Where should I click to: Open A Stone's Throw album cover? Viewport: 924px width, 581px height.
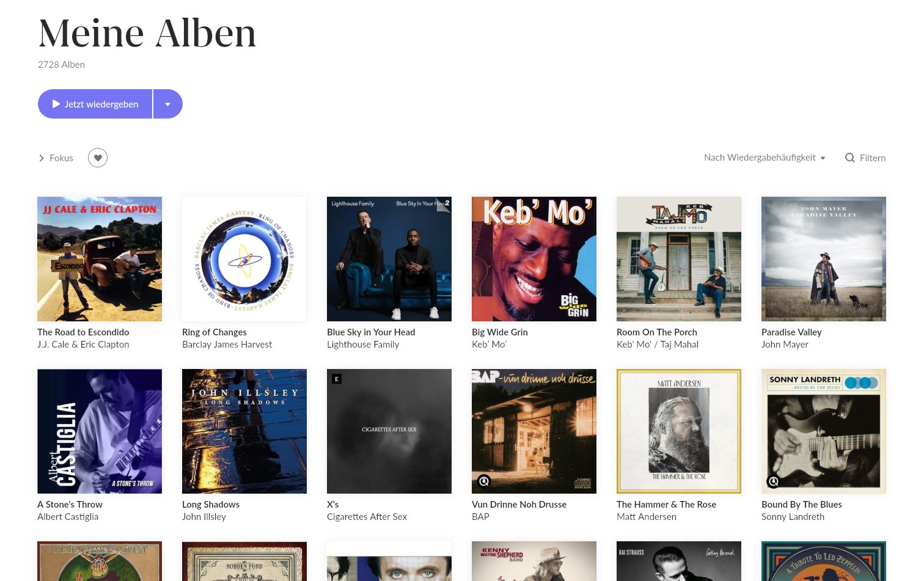coord(100,431)
